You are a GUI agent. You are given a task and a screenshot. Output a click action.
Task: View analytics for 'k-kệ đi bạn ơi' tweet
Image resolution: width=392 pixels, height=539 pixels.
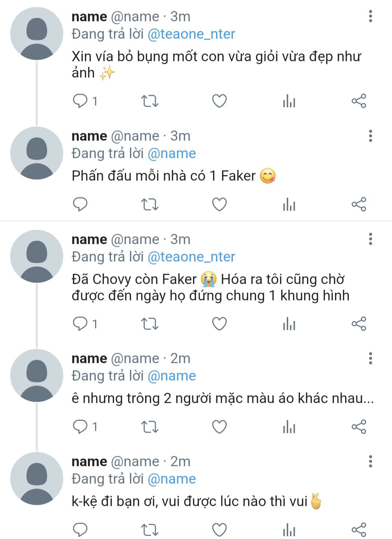tap(289, 530)
